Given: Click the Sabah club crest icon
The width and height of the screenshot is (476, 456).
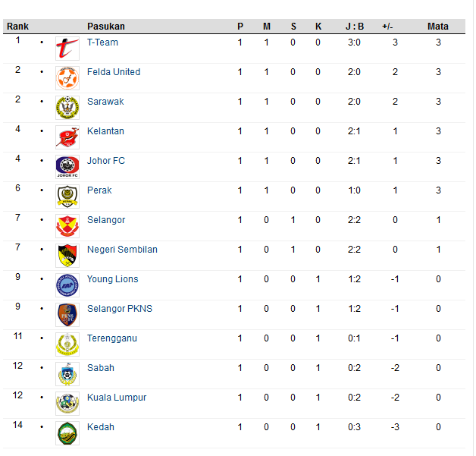Looking at the screenshot, I should pos(67,374).
